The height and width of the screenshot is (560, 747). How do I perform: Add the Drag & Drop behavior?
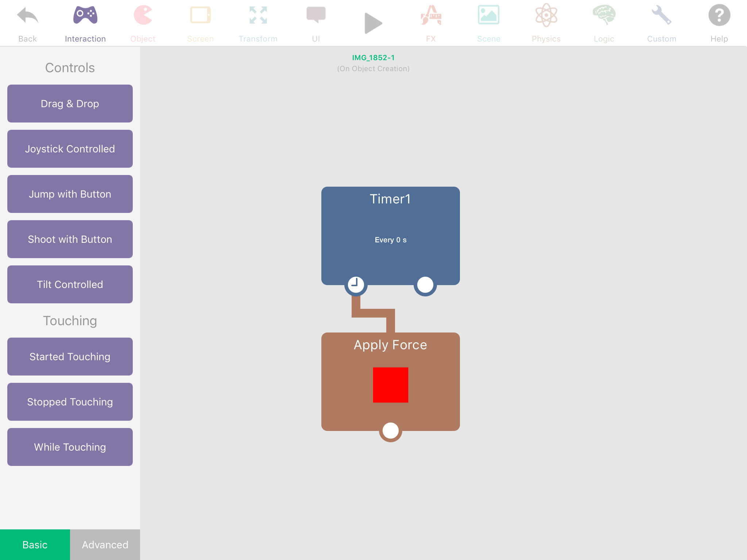(70, 104)
